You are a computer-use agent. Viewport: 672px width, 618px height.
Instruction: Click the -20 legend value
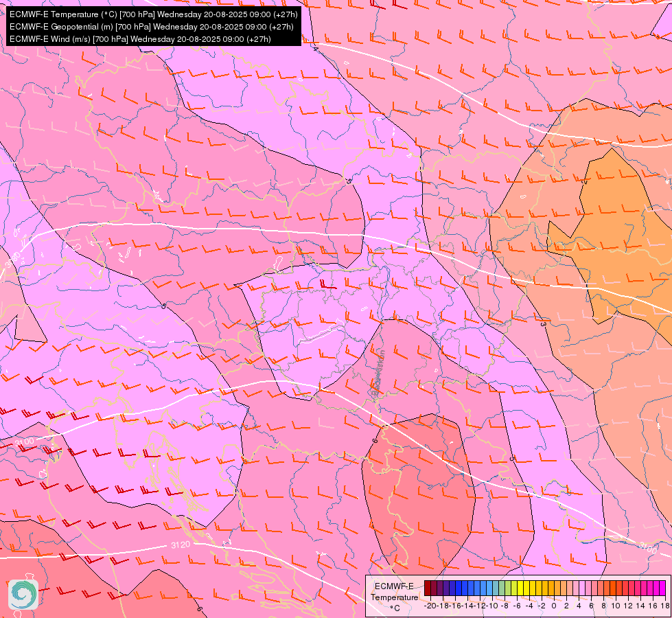(430, 606)
